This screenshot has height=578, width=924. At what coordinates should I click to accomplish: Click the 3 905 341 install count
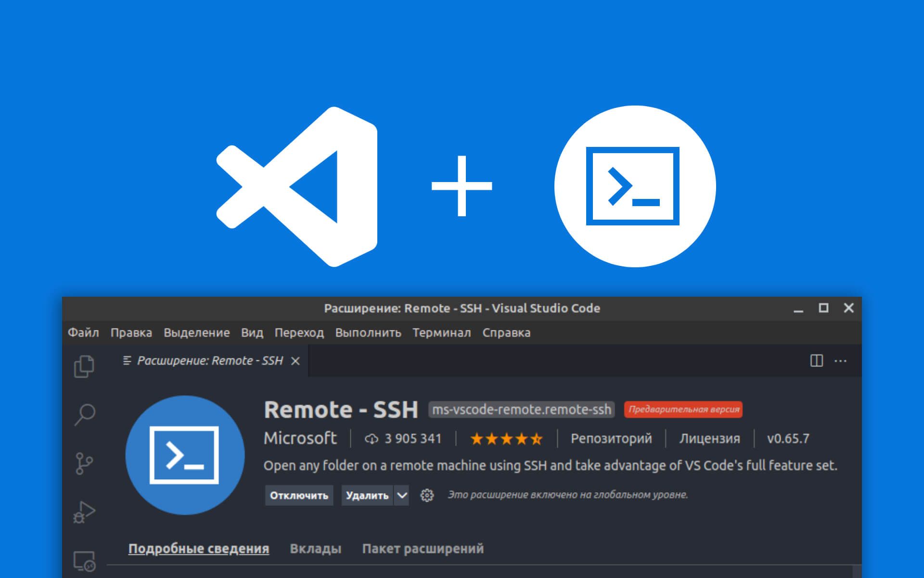click(403, 439)
